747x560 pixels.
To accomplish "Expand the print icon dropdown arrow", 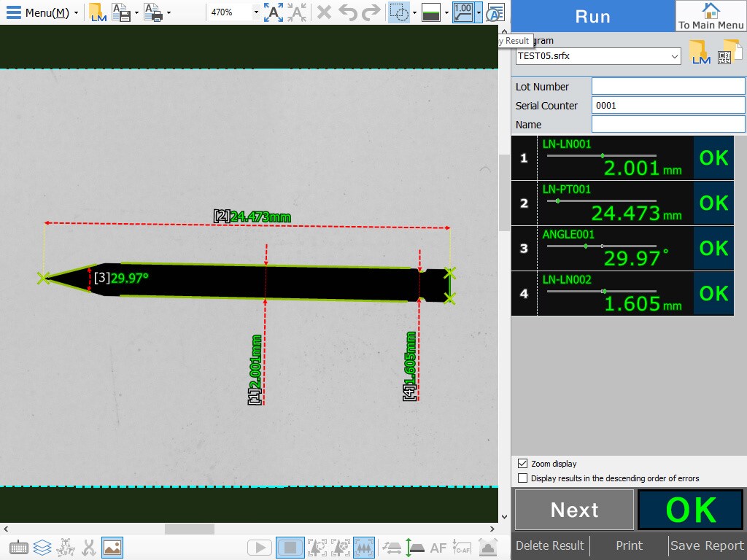I will pos(169,12).
